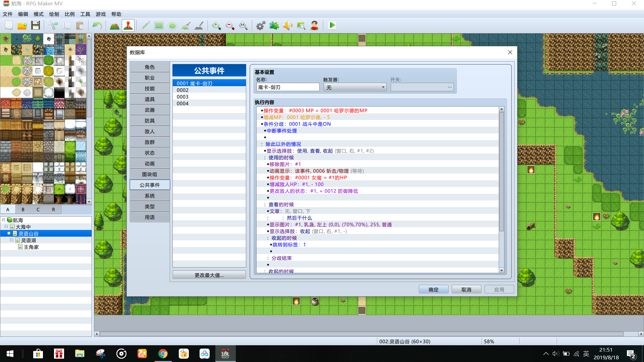Open the Plugin Manager puzzle icon
Screen dimensions: 644x362
[274, 25]
